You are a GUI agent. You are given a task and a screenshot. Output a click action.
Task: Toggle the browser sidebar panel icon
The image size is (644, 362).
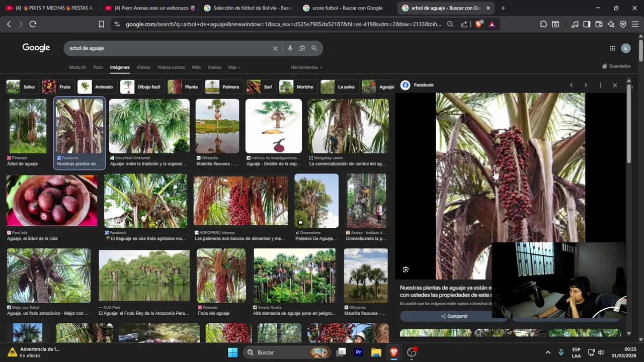[x=587, y=24]
